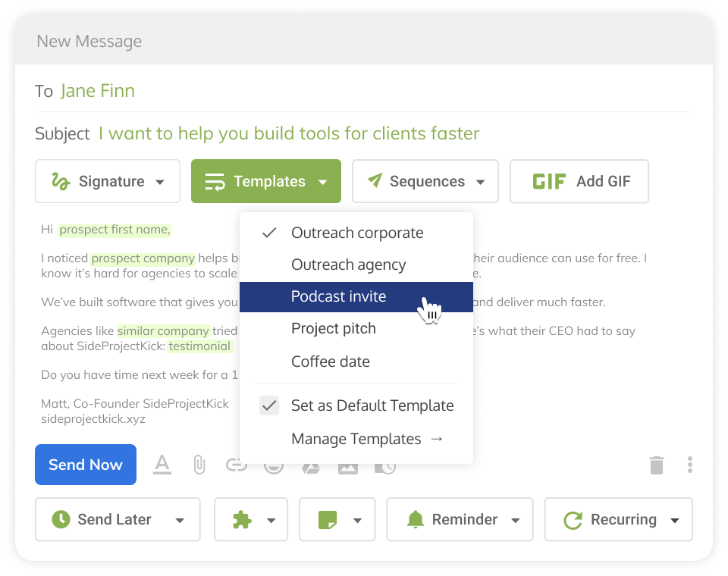Viewport: 728px width, 576px height.
Task: Uncheck the Outreach corporate template checkmark
Action: [x=268, y=233]
